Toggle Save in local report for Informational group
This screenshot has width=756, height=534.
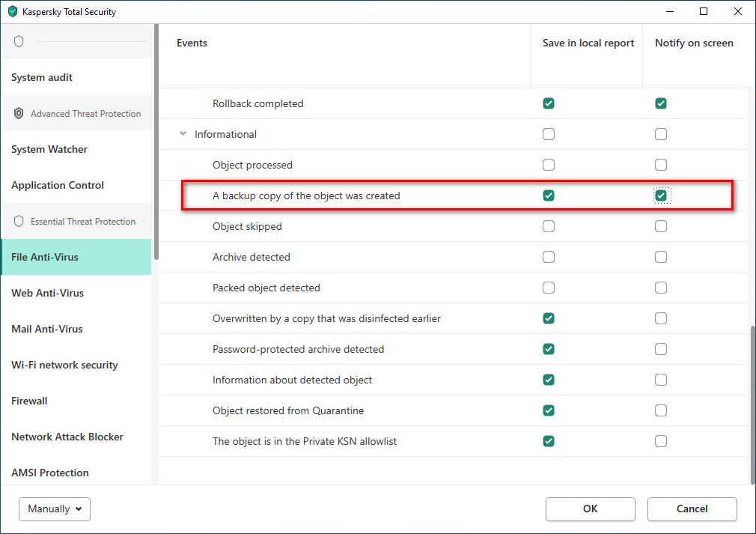549,134
